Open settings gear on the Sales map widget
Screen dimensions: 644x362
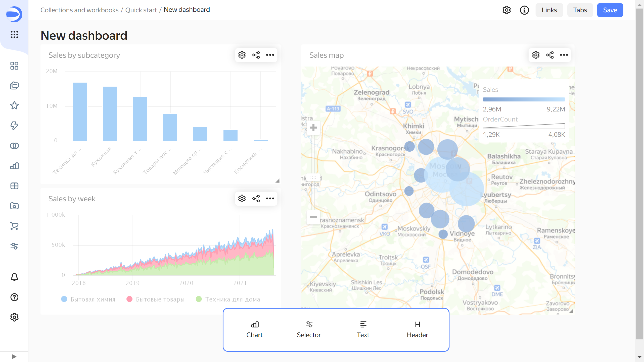pos(536,55)
